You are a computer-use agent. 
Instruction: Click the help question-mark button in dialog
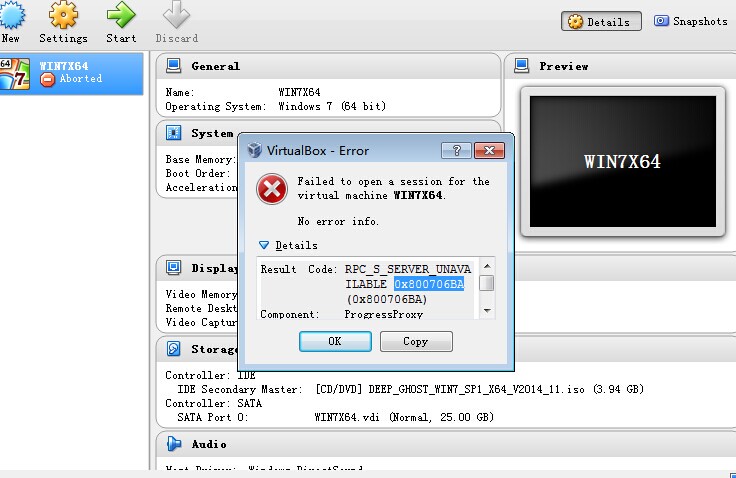pos(456,150)
